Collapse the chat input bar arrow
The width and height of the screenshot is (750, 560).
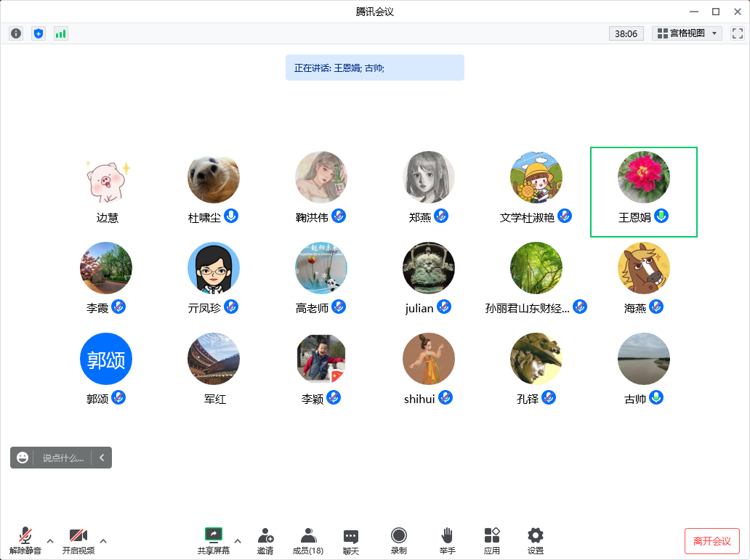point(102,458)
